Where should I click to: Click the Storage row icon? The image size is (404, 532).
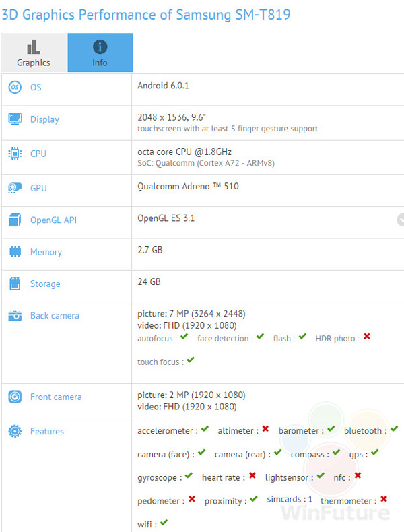click(x=15, y=284)
